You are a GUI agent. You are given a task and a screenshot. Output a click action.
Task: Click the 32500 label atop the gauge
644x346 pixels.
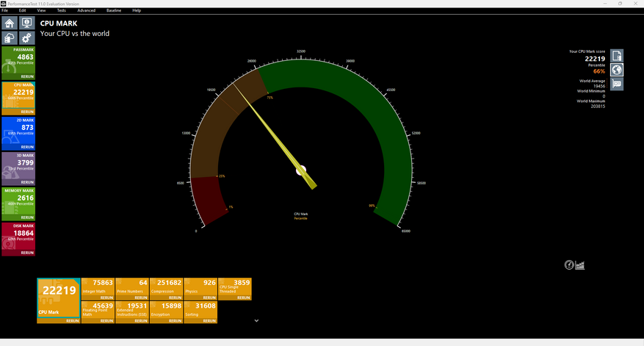pos(301,51)
